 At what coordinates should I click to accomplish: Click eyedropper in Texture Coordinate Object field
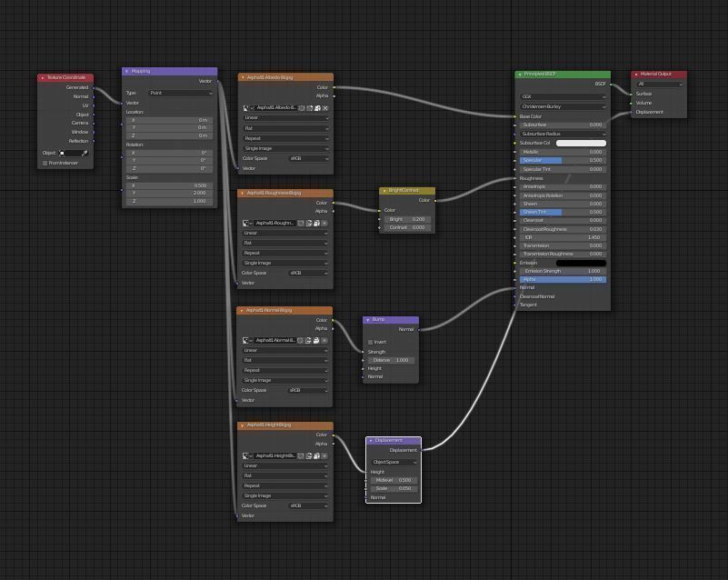(85, 153)
